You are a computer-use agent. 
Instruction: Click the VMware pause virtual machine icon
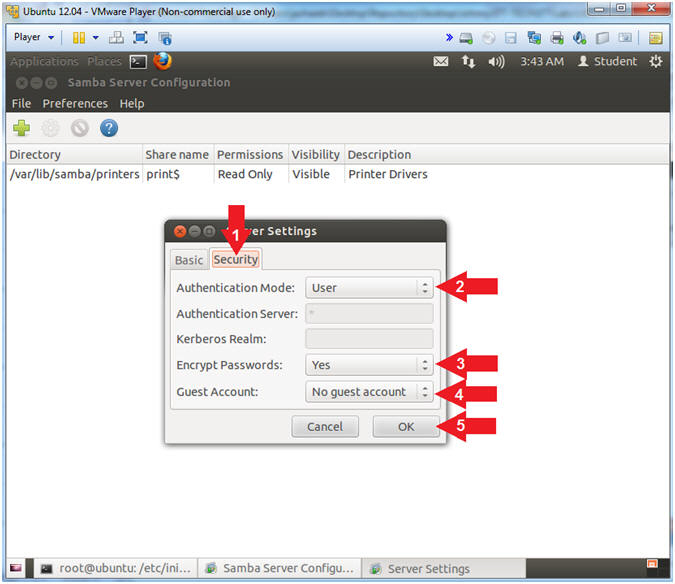tap(79, 38)
